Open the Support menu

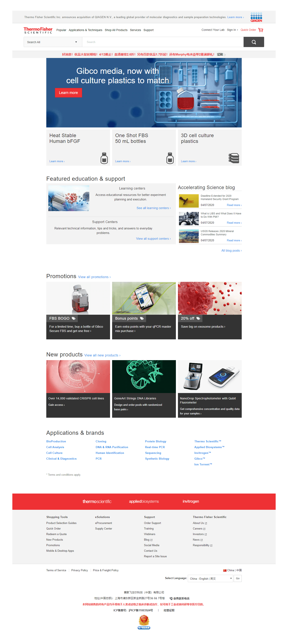point(148,30)
